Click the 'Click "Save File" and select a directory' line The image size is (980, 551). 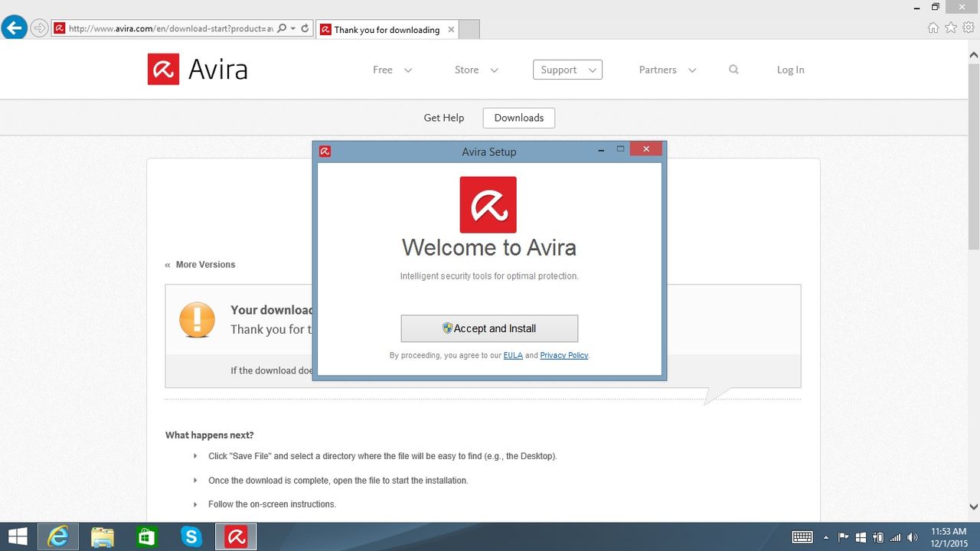pos(383,456)
